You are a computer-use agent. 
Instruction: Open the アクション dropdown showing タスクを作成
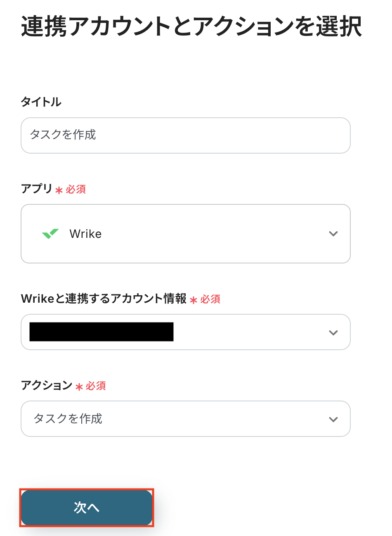(x=186, y=419)
